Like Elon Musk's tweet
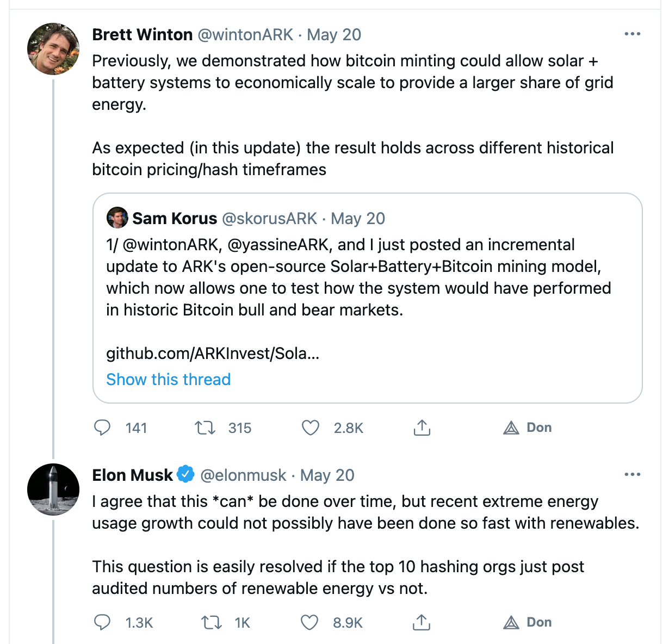Image resolution: width=669 pixels, height=644 pixels. pos(309,622)
